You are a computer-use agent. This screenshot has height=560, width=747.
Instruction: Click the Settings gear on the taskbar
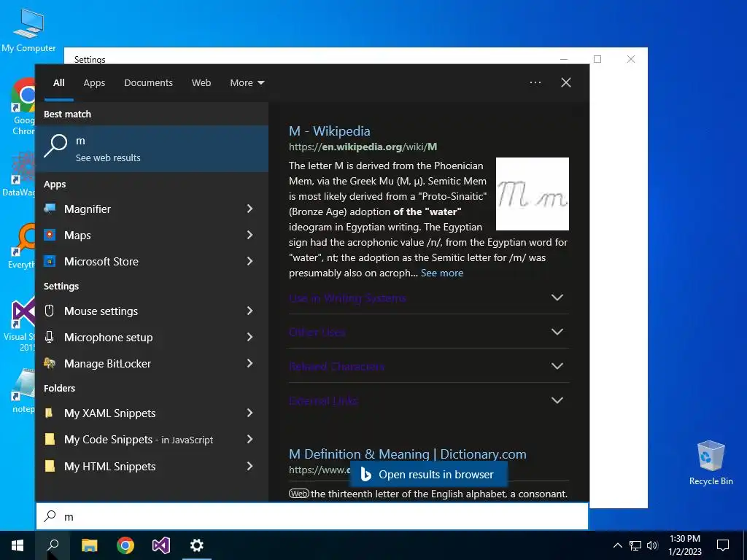[197, 545]
